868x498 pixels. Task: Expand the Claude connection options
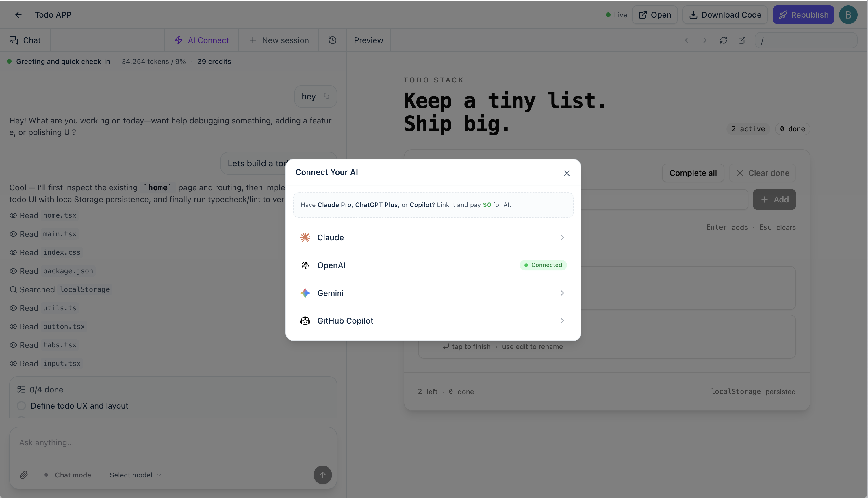click(x=562, y=237)
